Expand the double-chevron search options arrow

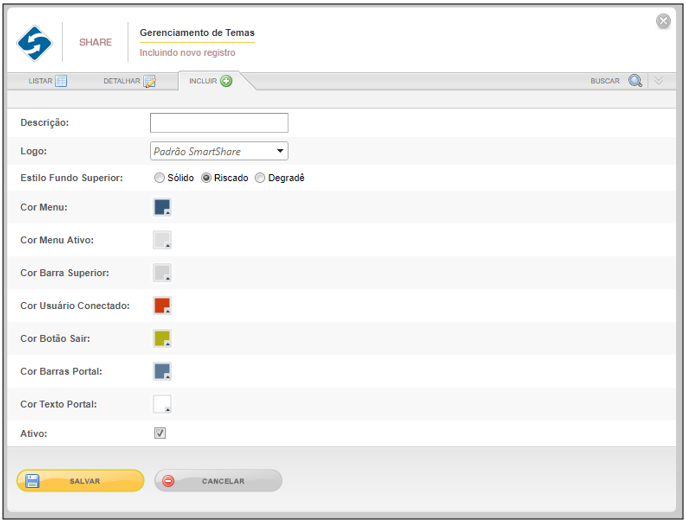658,81
